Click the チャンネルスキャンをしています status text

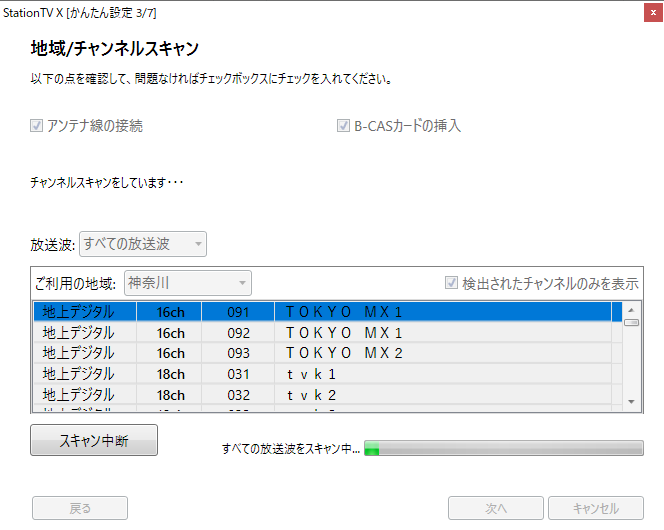coord(107,182)
